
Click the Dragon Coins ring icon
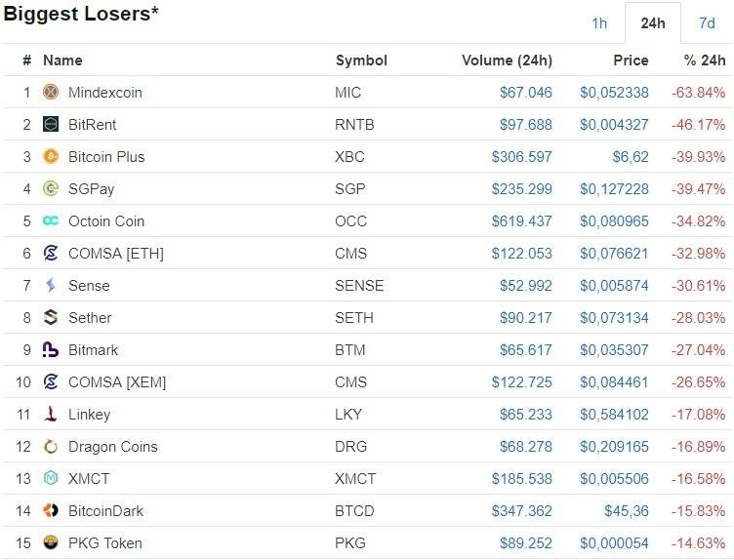pos(51,447)
